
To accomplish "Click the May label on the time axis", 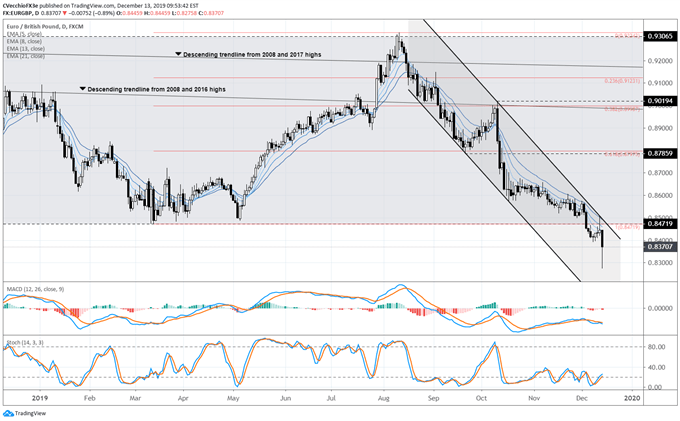I will pos(233,398).
